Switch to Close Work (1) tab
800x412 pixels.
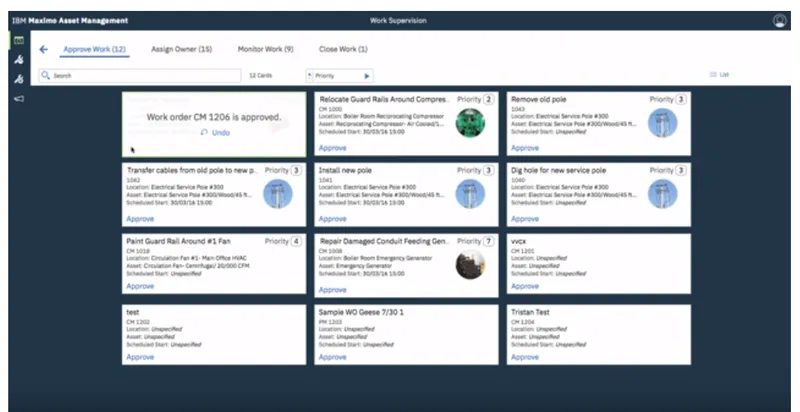coord(343,49)
